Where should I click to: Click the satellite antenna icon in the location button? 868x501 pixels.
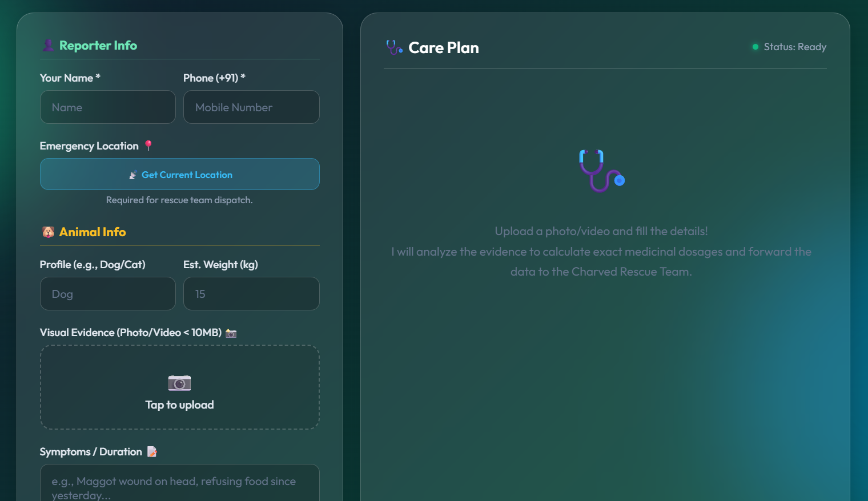click(x=133, y=175)
